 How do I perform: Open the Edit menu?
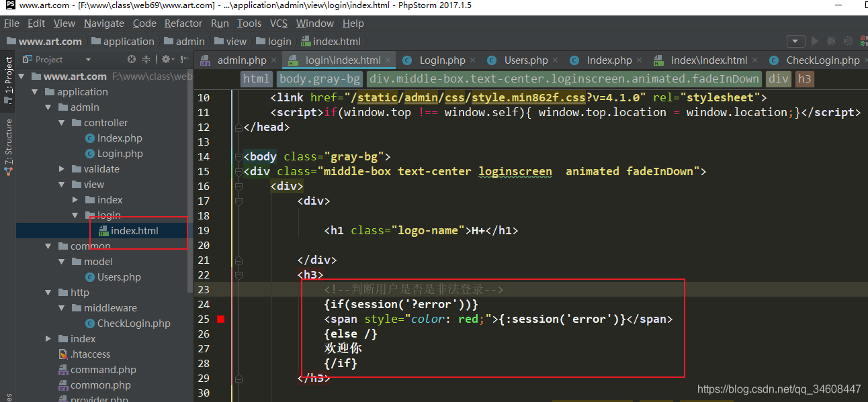click(36, 23)
